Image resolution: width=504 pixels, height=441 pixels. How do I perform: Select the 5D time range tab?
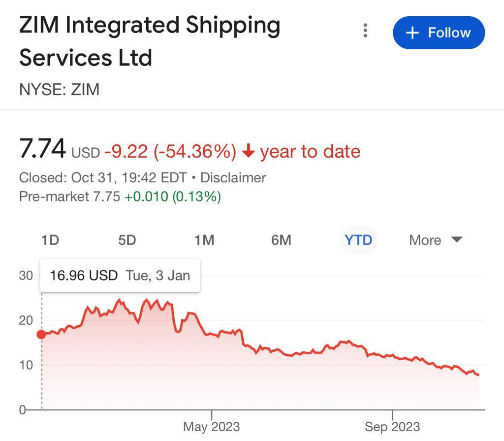click(x=127, y=240)
